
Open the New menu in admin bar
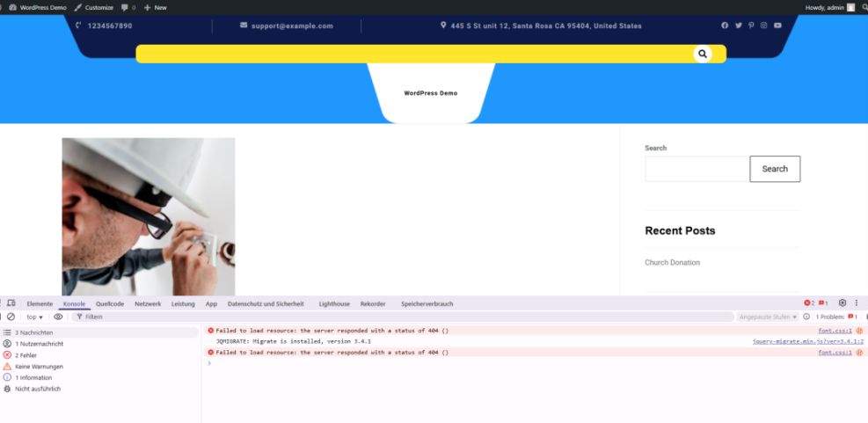click(x=156, y=8)
